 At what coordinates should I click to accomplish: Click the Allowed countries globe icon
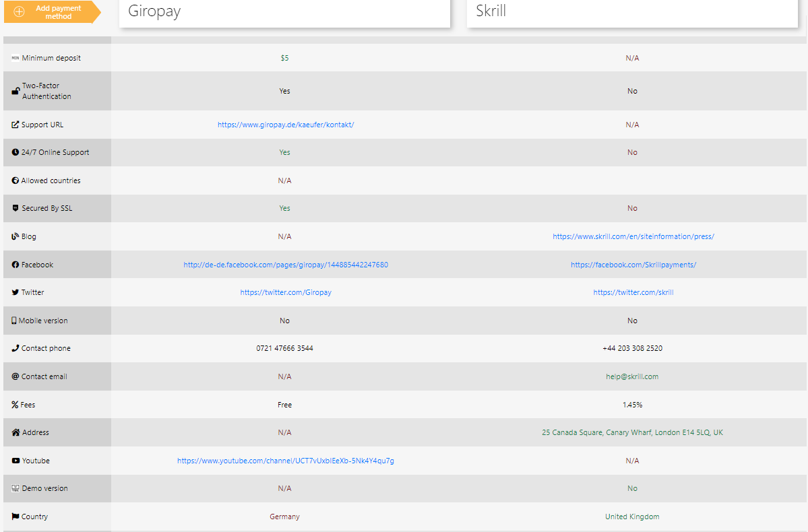[x=15, y=180]
